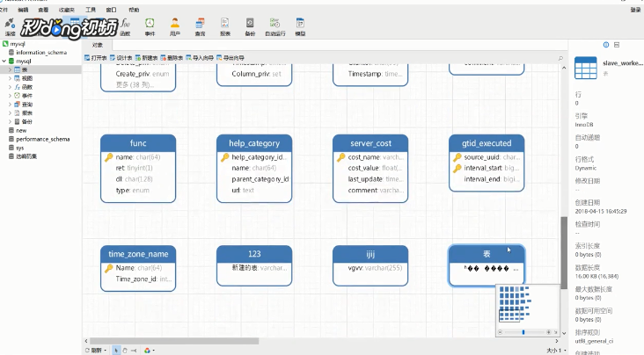Open the 大小 1 size dropdown

556,351
